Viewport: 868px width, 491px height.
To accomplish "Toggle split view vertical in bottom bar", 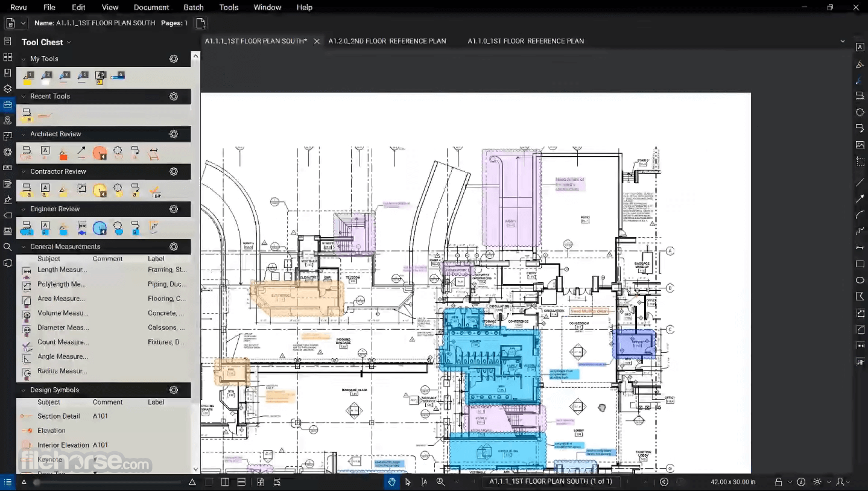I will tap(225, 481).
